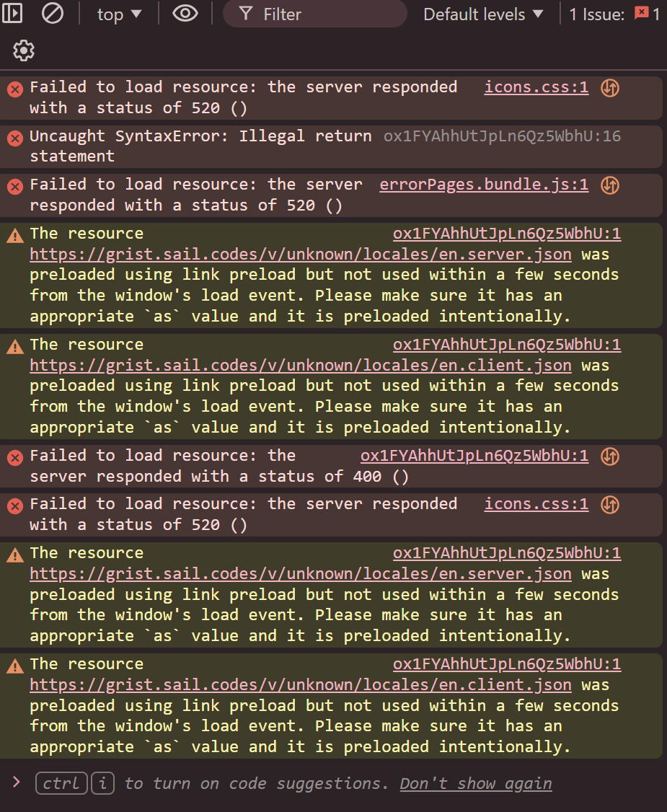
Task: Open the source link on Illegal return error
Action: [x=502, y=136]
